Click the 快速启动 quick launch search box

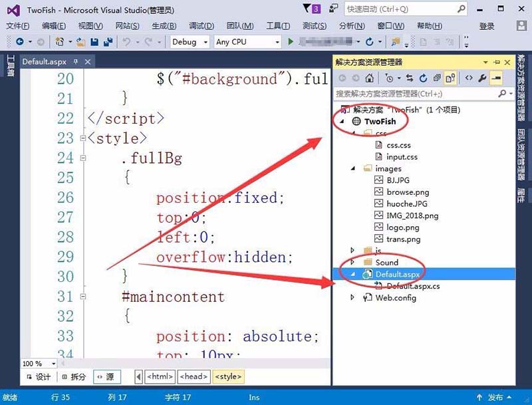coord(406,9)
